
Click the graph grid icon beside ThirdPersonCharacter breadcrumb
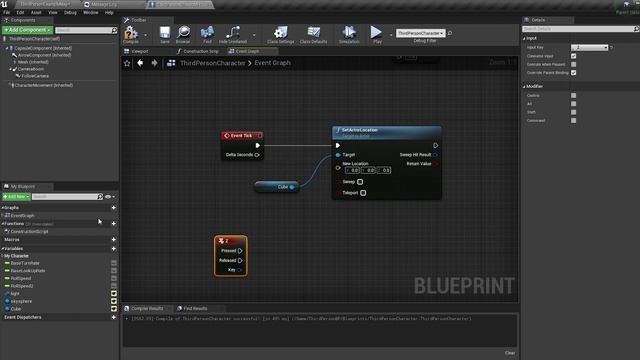coord(171,63)
